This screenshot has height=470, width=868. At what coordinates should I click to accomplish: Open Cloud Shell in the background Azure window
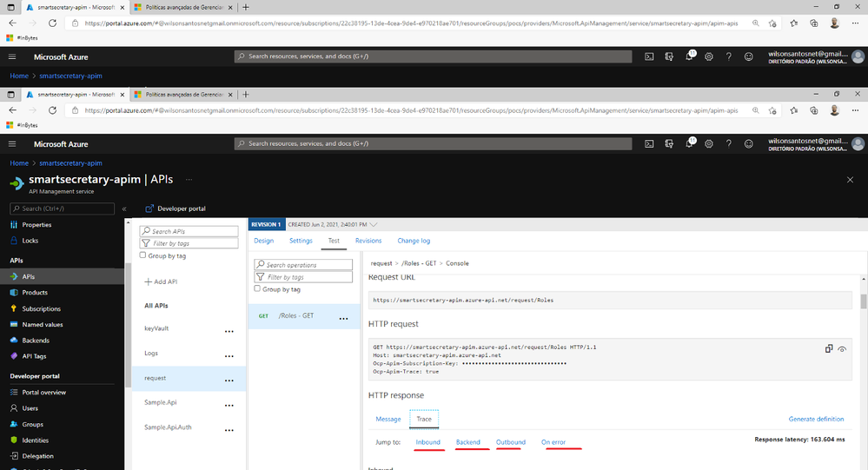649,56
